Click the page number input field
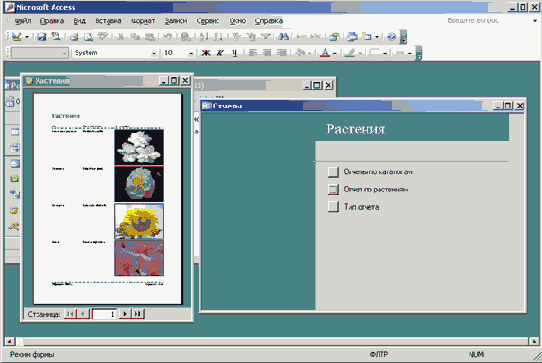The height and width of the screenshot is (363, 542). [104, 314]
